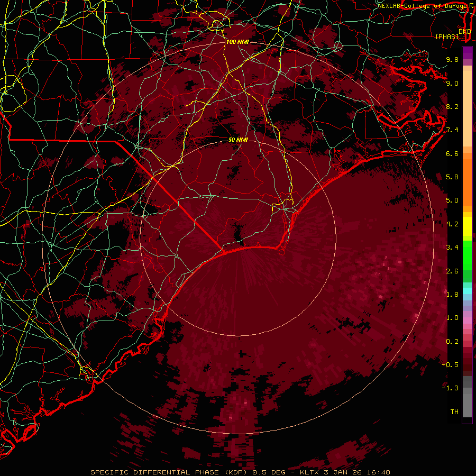Select the yellow segment of the color bar

coord(467,226)
